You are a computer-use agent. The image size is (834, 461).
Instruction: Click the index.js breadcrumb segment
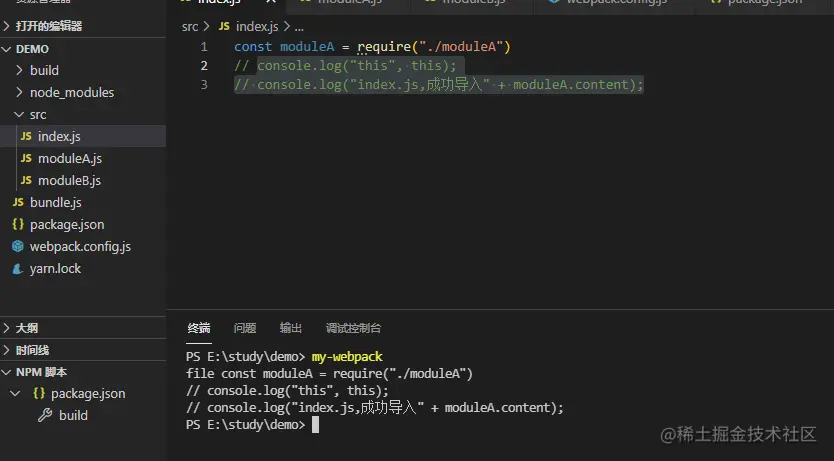pyautogui.click(x=257, y=27)
